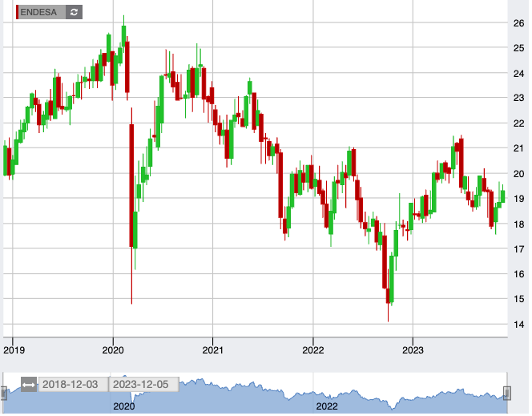Click the 2019 label on the x-axis
Screen dimensions: 532x416
(x=14, y=350)
